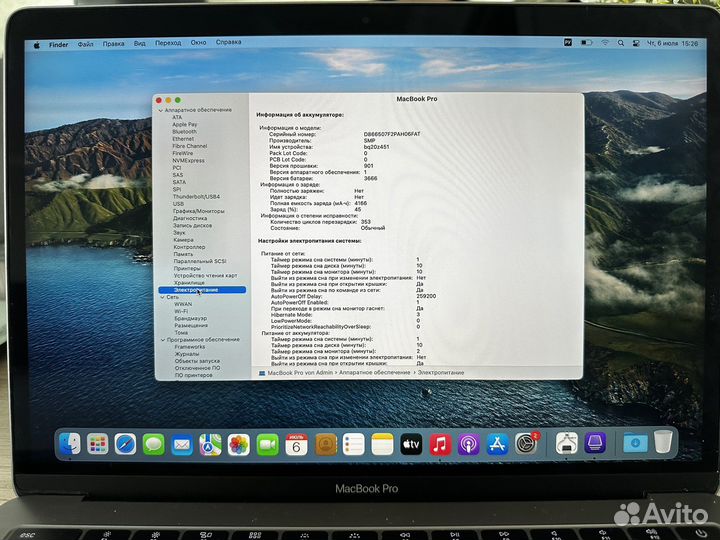
Task: Open the Apple menu
Action: point(37,45)
